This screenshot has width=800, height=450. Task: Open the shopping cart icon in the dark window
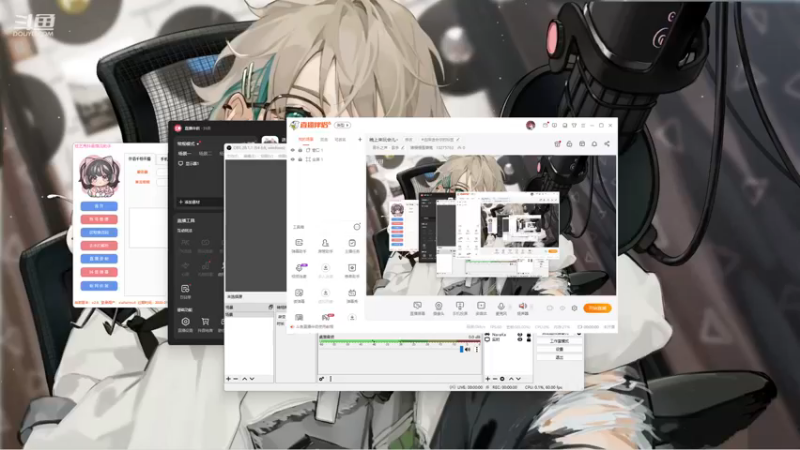[205, 322]
